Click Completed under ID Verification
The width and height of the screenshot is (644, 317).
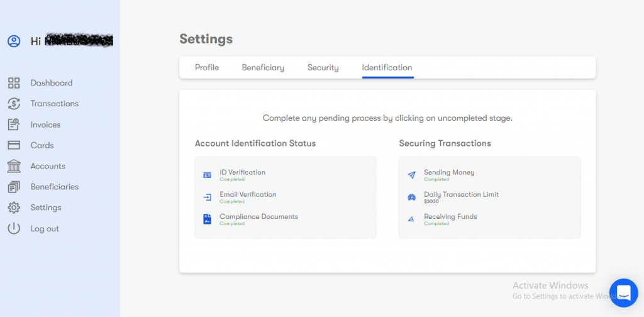[232, 179]
